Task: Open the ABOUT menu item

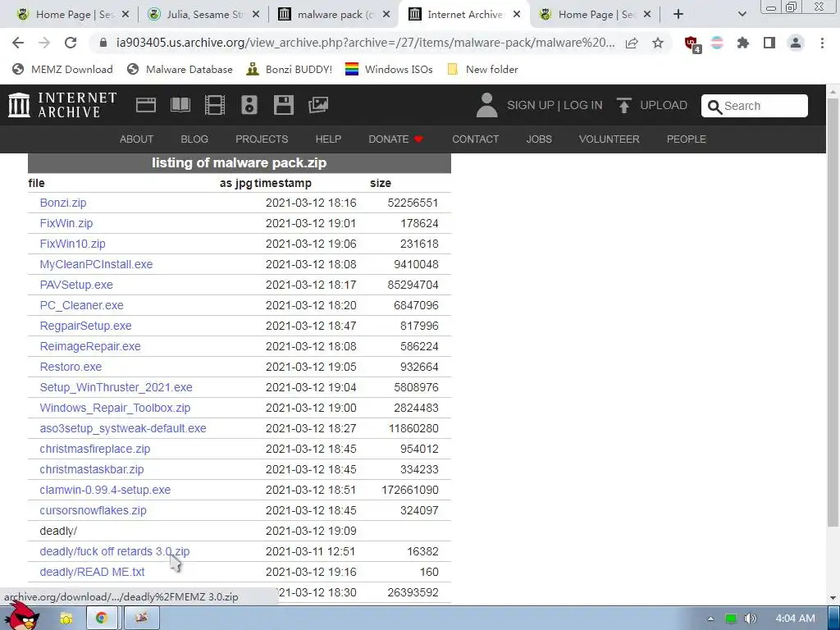Action: click(137, 139)
